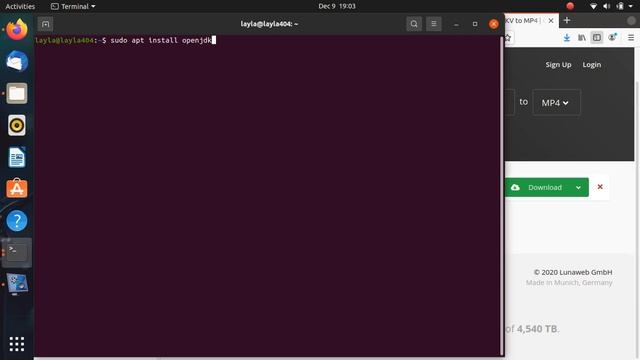Open terminal hamburger menu
This screenshot has height=360, width=640.
433,24
